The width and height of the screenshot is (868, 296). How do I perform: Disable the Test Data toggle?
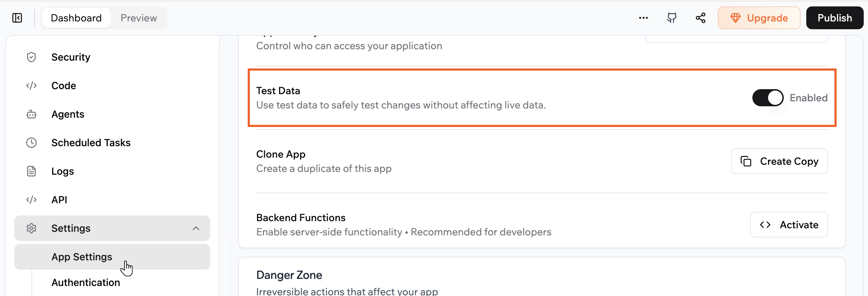(x=768, y=98)
